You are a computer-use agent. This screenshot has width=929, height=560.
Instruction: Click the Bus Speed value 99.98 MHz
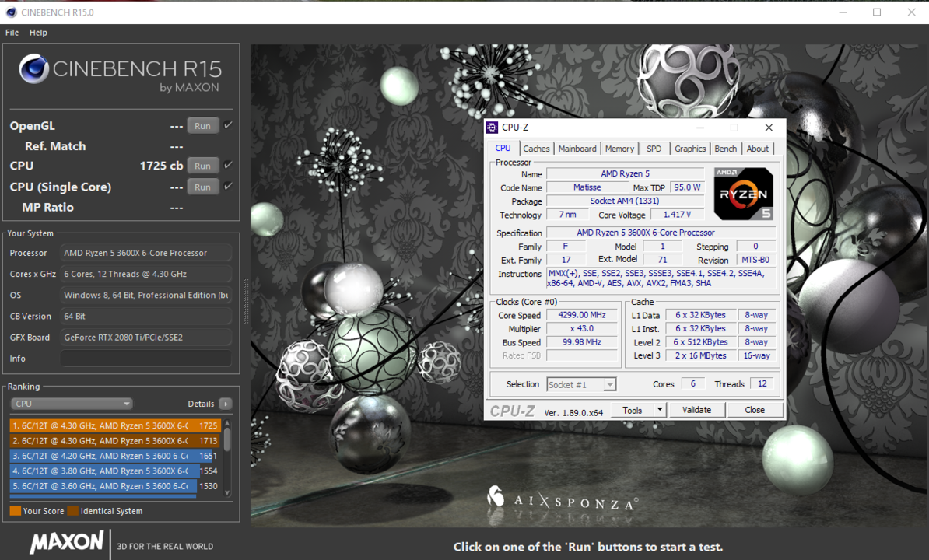click(582, 342)
